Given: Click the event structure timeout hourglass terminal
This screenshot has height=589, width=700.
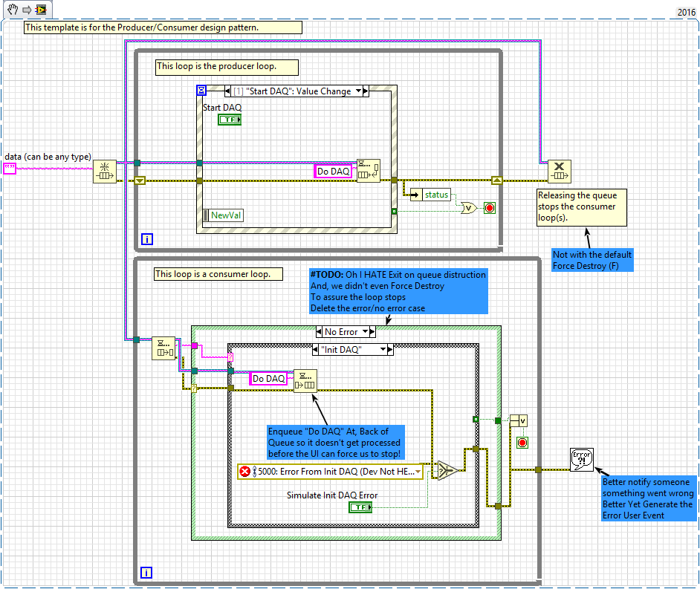Looking at the screenshot, I should click(201, 91).
